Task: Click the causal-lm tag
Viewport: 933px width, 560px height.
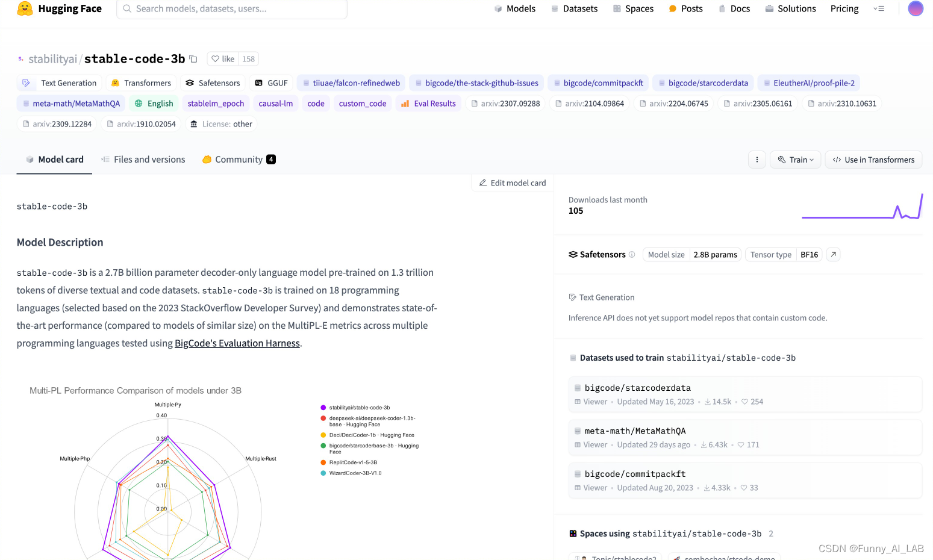Action: pyautogui.click(x=276, y=104)
